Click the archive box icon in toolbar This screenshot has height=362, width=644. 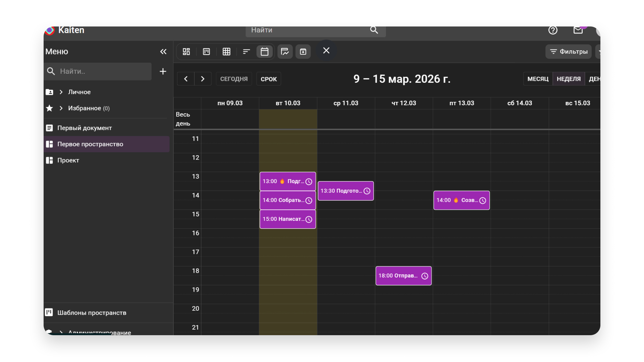tap(303, 52)
